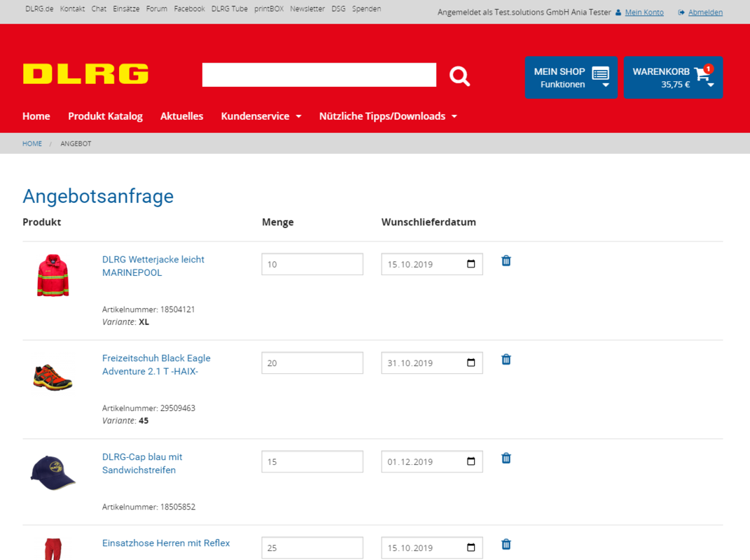
Task: Click the Angebotsanfrage heading
Action: pyautogui.click(x=98, y=197)
